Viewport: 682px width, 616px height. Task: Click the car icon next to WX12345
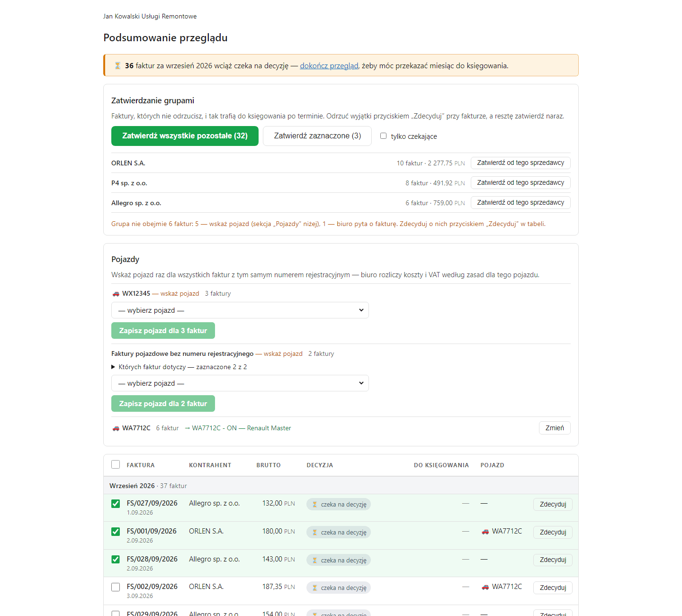click(x=116, y=294)
